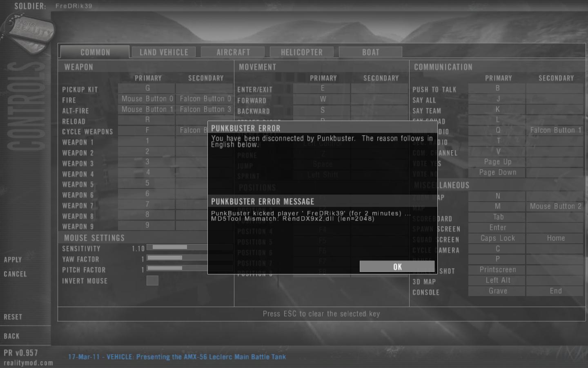The image size is (588, 368).
Task: Select 3D Map primary key Left Alt
Action: pyautogui.click(x=497, y=280)
